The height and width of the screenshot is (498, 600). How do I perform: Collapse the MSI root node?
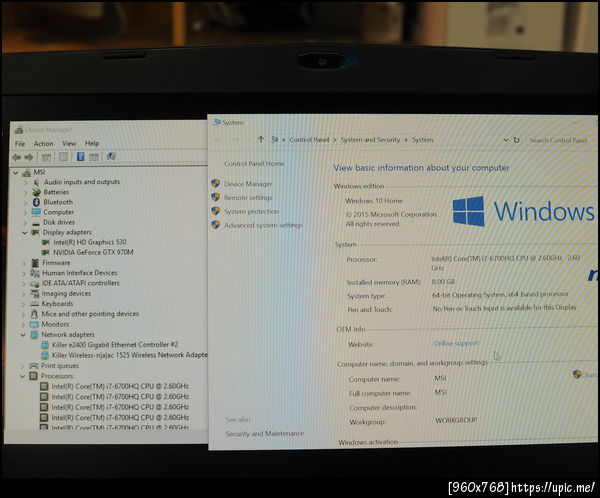pos(16,173)
